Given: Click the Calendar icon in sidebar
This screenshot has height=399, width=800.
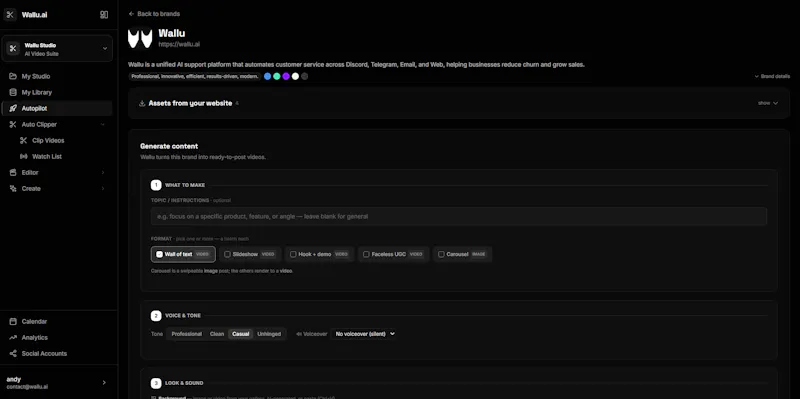Looking at the screenshot, I should [x=13, y=321].
